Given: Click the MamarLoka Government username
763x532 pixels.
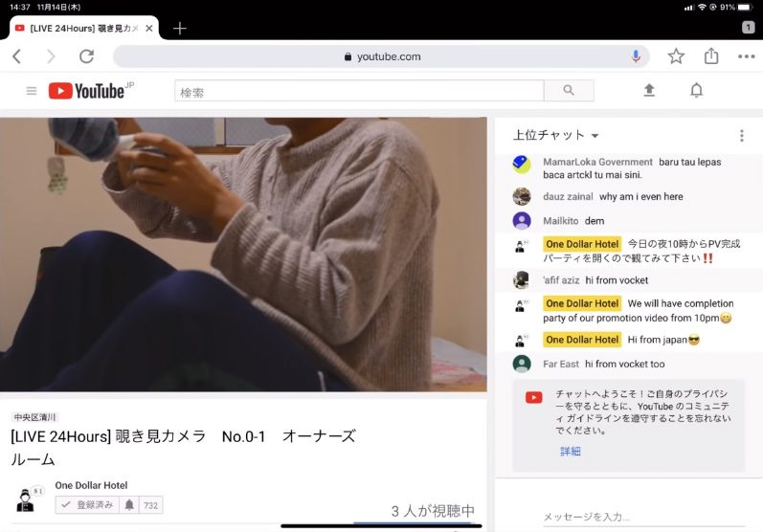Looking at the screenshot, I should pos(597,162).
